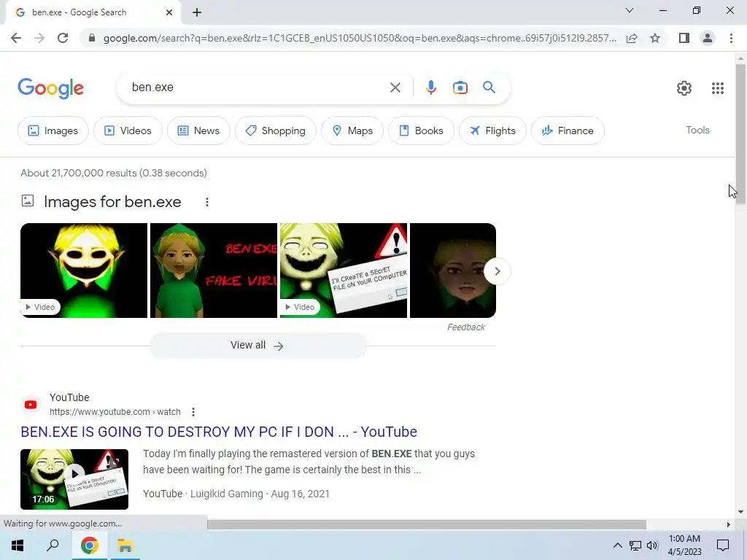The width and height of the screenshot is (747, 560).
Task: Click the forward navigation arrow
Action: [39, 38]
